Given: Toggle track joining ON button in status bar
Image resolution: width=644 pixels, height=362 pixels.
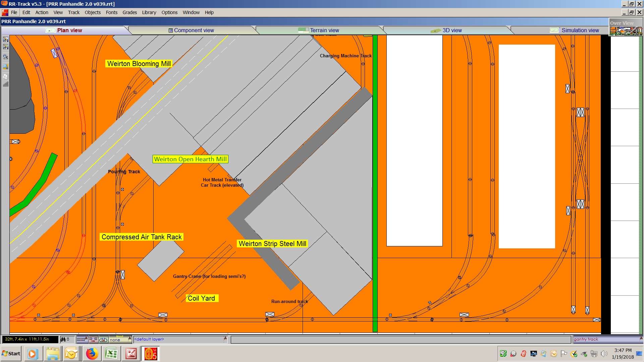Looking at the screenshot, I should point(93,340).
